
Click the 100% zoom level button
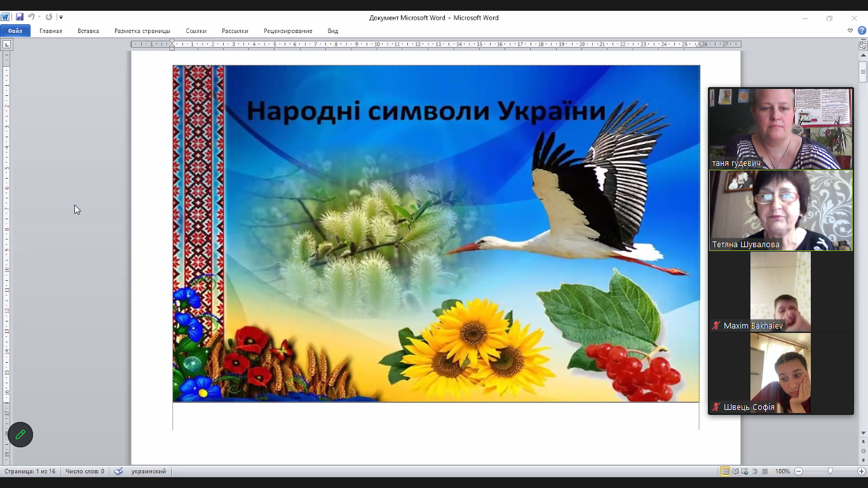click(x=782, y=471)
